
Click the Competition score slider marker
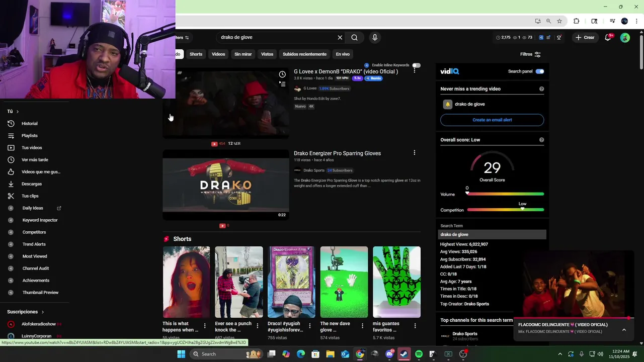coord(522,209)
